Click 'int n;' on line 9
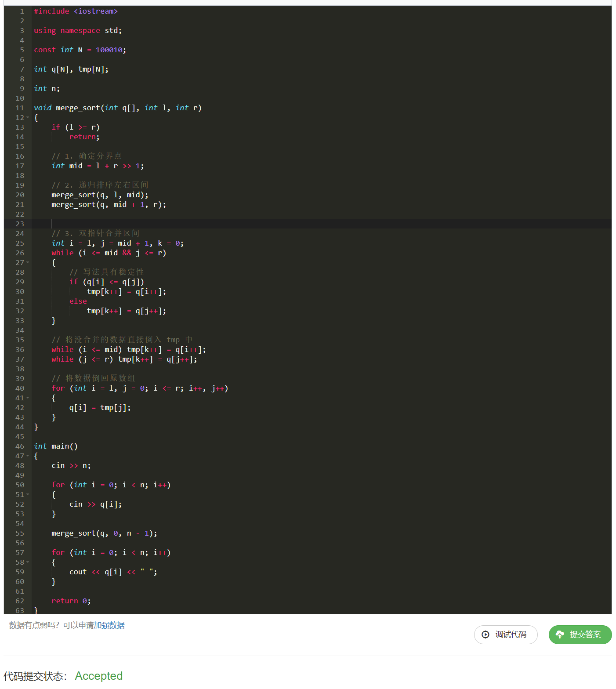616x689 pixels. (x=47, y=88)
